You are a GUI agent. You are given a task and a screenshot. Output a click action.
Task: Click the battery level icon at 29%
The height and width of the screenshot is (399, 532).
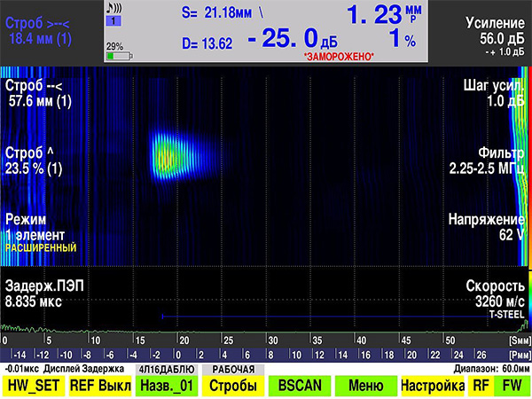pyautogui.click(x=120, y=56)
